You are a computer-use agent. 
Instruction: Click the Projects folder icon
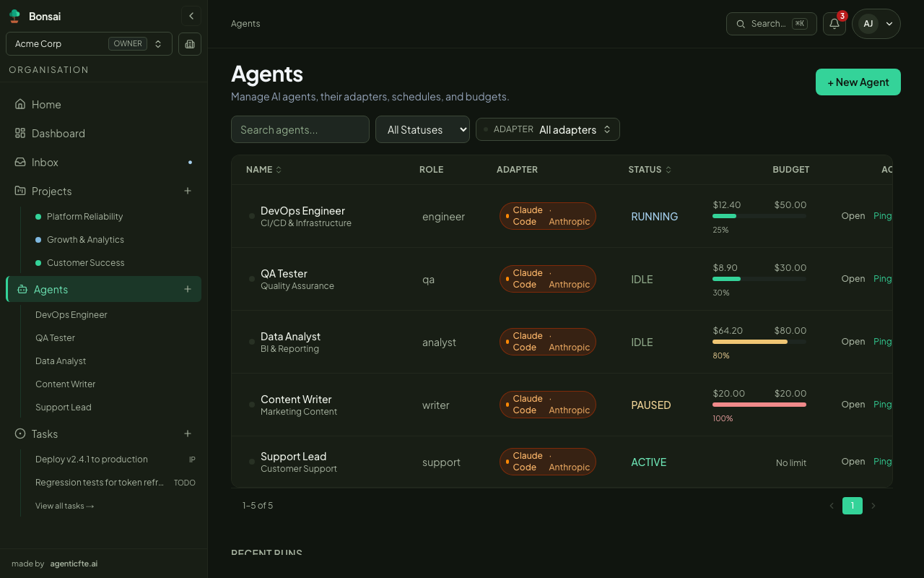[x=20, y=191]
